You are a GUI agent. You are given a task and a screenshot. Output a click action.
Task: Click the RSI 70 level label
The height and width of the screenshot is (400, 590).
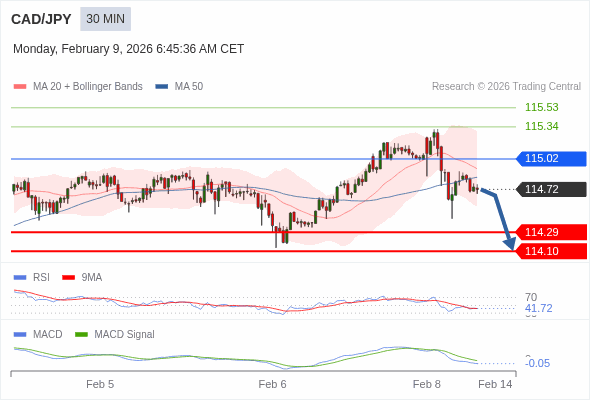(531, 297)
